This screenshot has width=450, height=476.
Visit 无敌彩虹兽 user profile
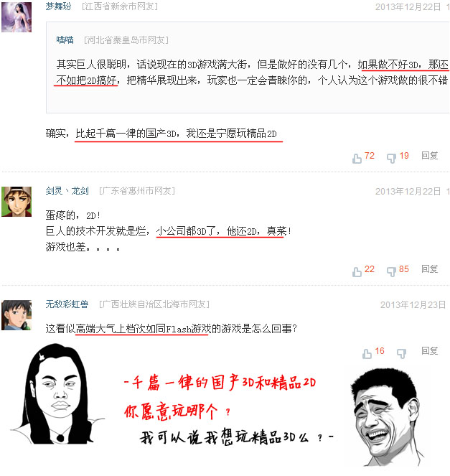pos(67,304)
